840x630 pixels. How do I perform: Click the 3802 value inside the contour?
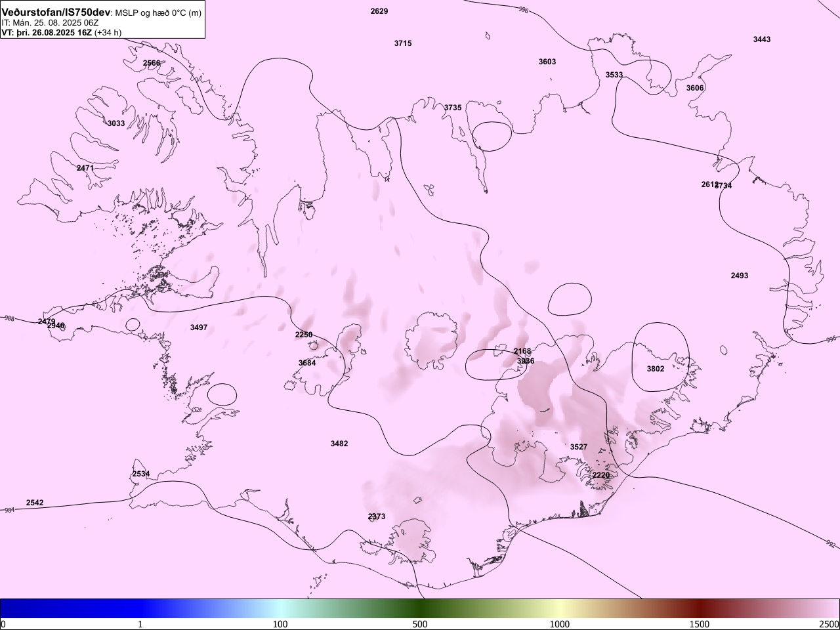click(x=656, y=369)
